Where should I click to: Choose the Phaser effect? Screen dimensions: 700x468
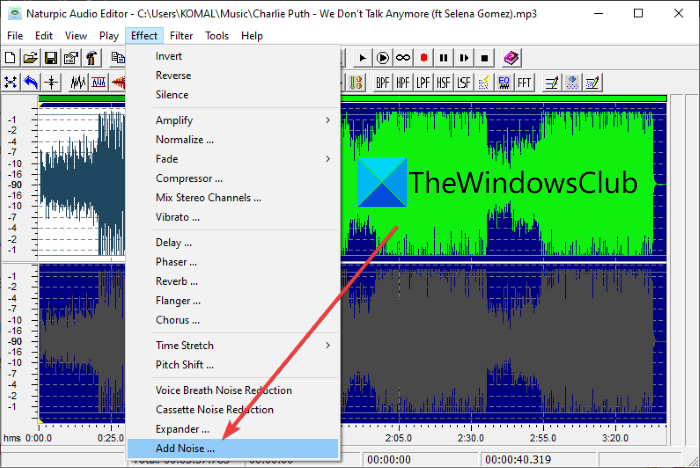coord(233,262)
